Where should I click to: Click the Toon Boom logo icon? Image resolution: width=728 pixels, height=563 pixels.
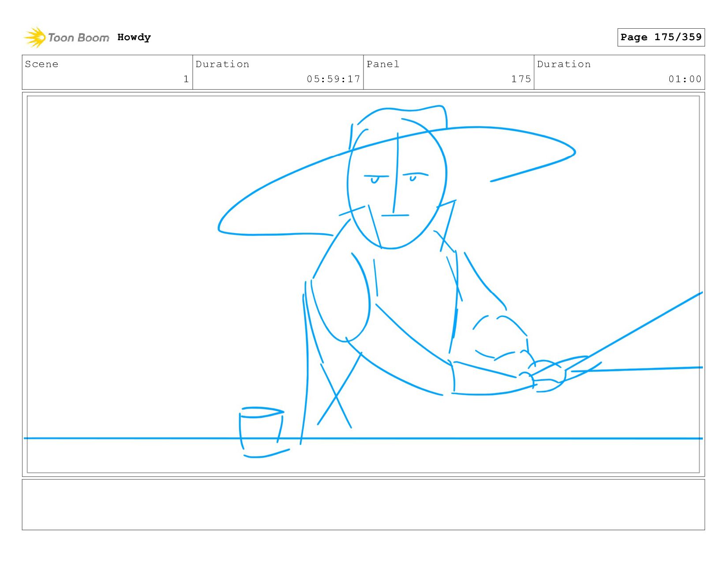(35, 38)
